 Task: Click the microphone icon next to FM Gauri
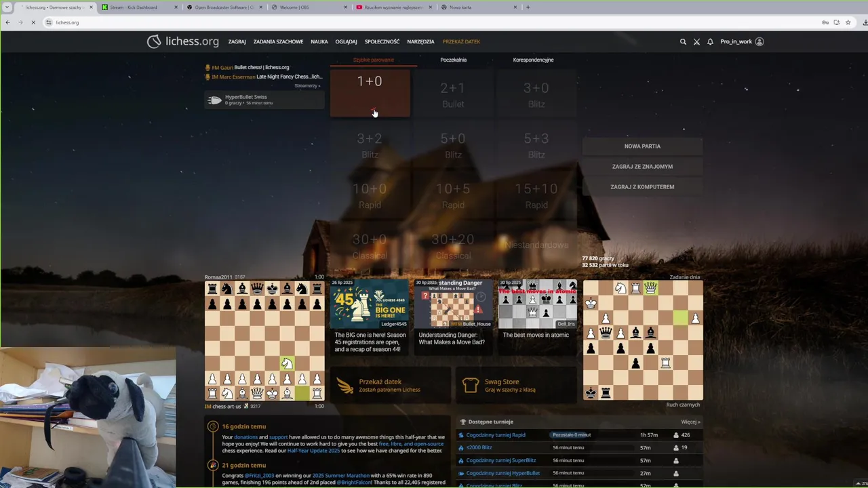208,68
